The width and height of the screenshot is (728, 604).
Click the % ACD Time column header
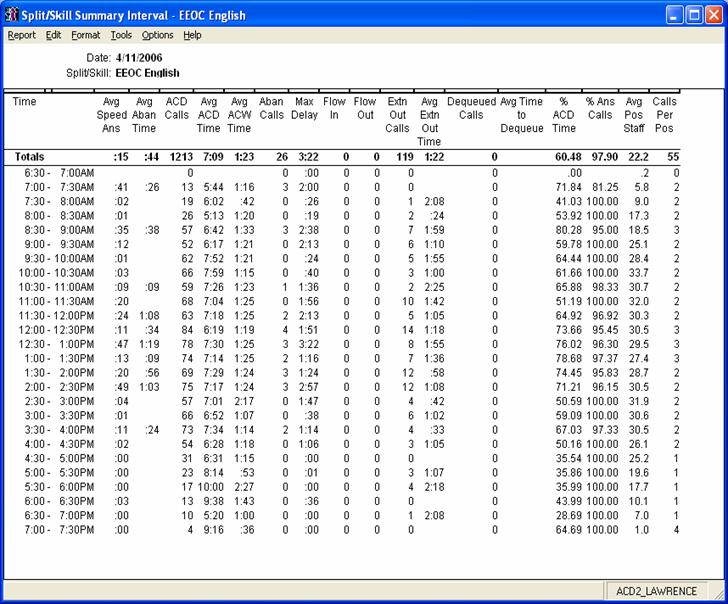pos(564,115)
